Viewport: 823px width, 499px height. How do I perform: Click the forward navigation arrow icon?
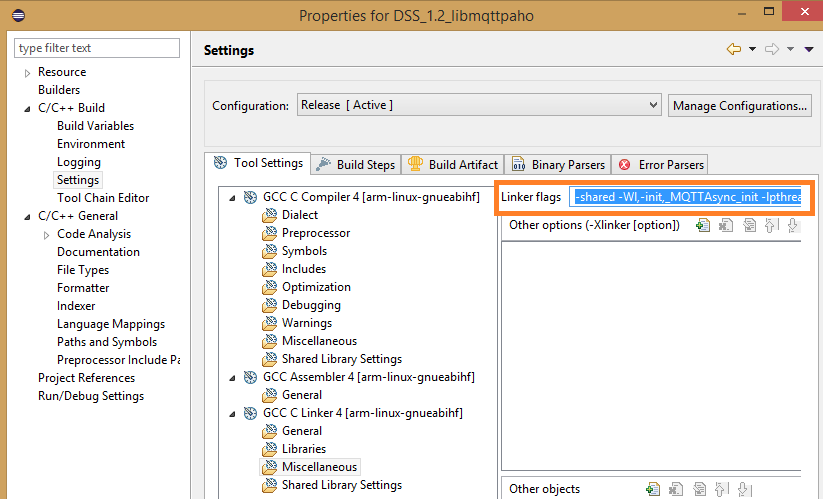(x=771, y=49)
